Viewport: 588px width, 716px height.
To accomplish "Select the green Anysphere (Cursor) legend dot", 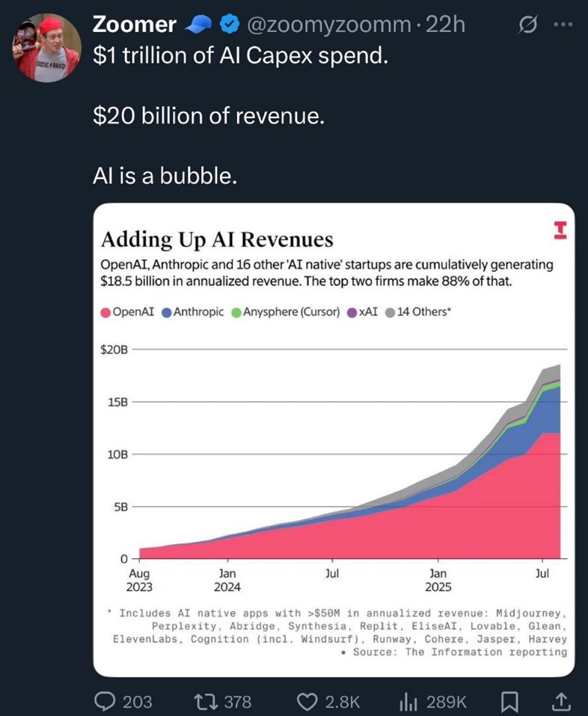I will point(236,312).
